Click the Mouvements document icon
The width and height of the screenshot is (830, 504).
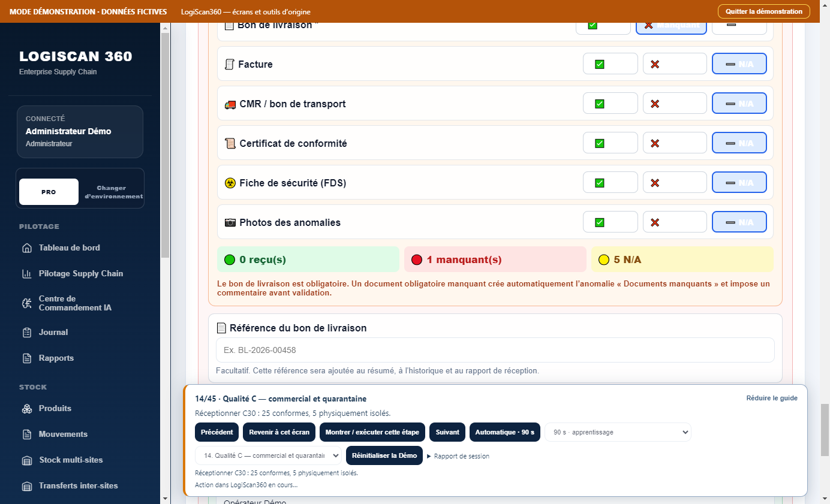(26, 434)
